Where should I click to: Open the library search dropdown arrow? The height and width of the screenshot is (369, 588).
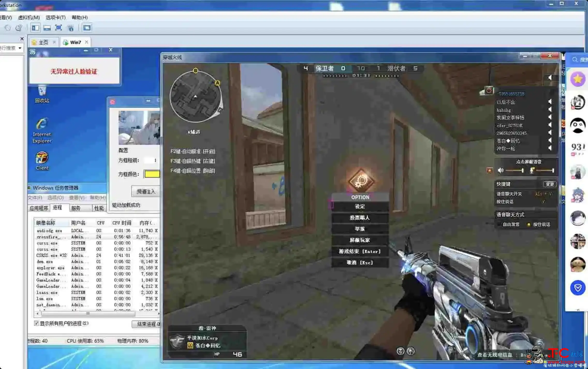(20, 48)
